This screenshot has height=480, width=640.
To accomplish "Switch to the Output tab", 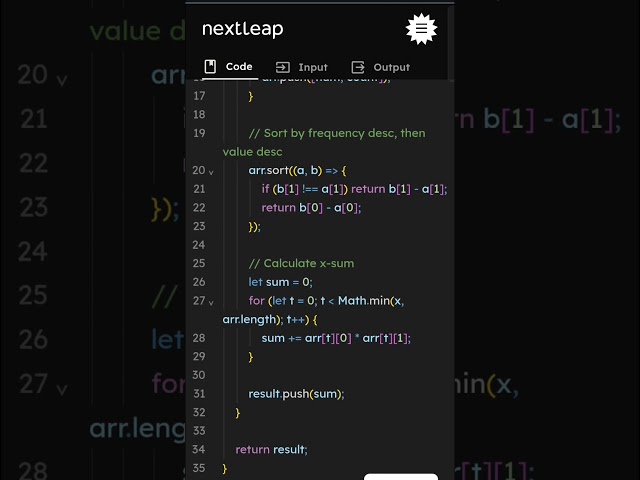I will point(380,67).
